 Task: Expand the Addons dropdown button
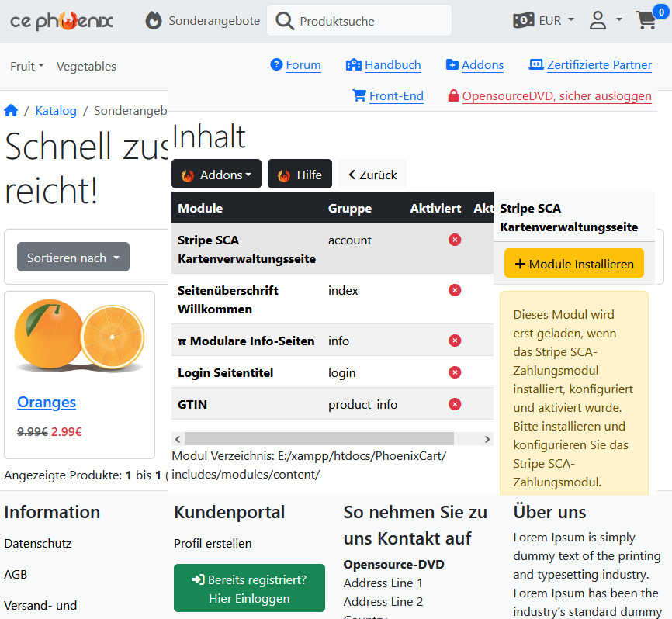point(216,175)
